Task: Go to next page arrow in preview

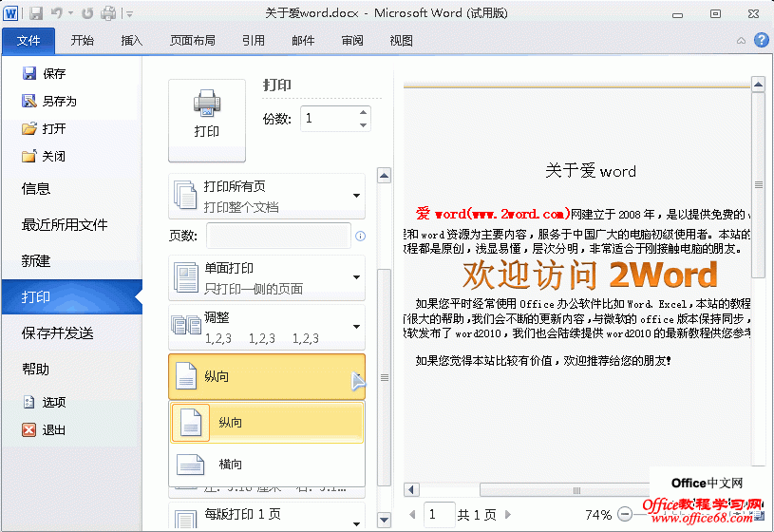Action: (x=508, y=515)
